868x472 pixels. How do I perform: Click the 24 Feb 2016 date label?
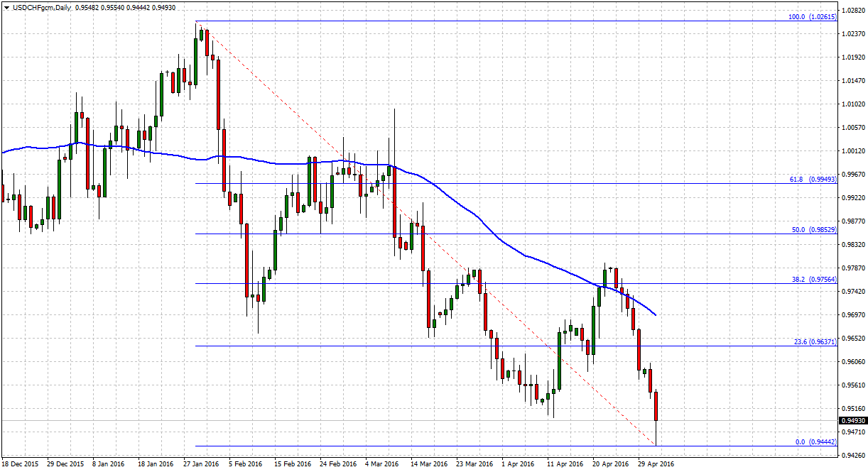[x=338, y=464]
